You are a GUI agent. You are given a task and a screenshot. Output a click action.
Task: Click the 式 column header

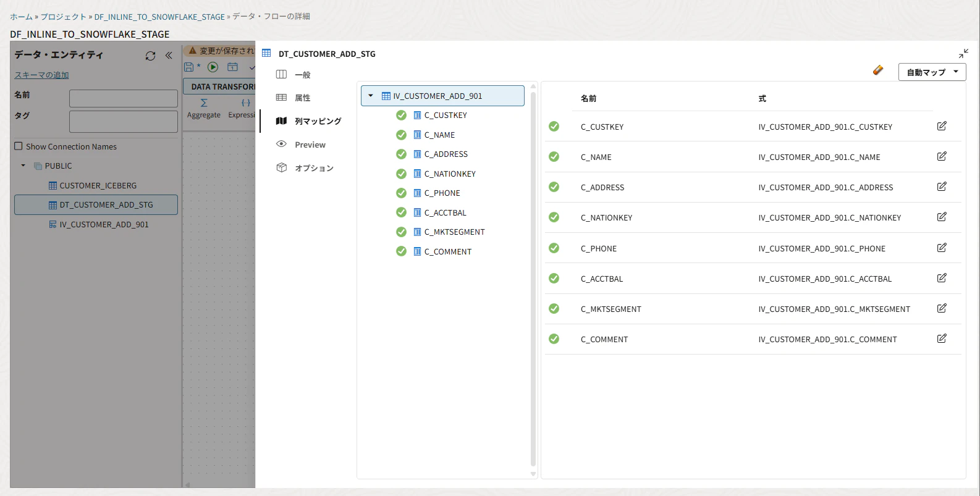coord(762,98)
